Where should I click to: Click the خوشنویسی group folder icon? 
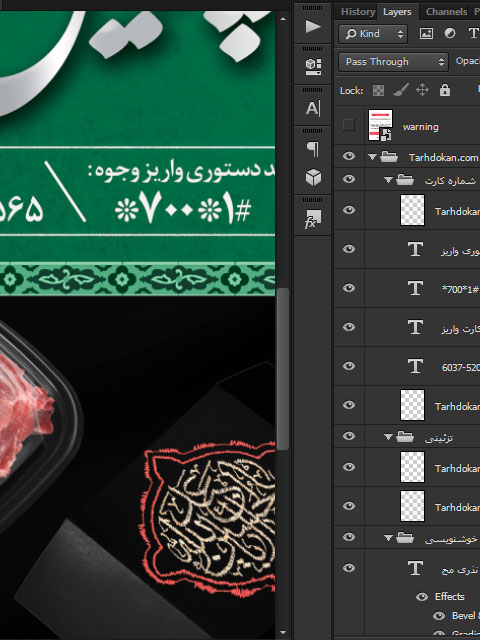click(405, 538)
